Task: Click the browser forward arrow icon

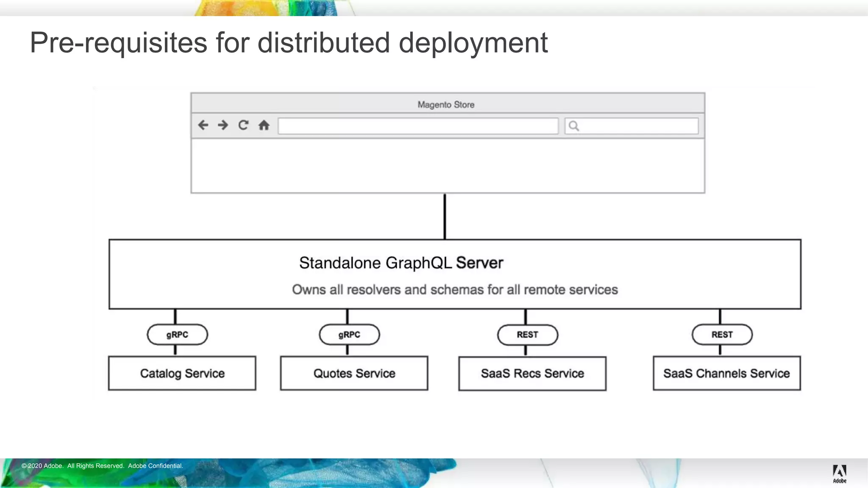Action: click(223, 125)
